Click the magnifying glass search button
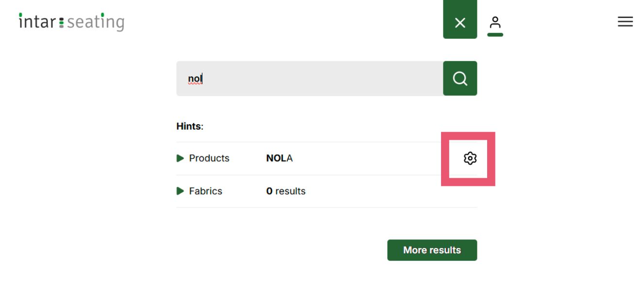The width and height of the screenshot is (644, 283). 459,78
